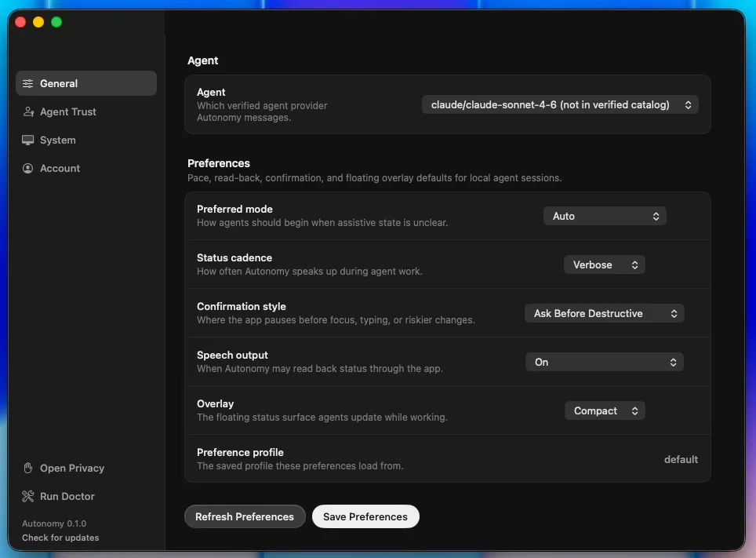Click the 'Speech output' label

pyautogui.click(x=232, y=356)
